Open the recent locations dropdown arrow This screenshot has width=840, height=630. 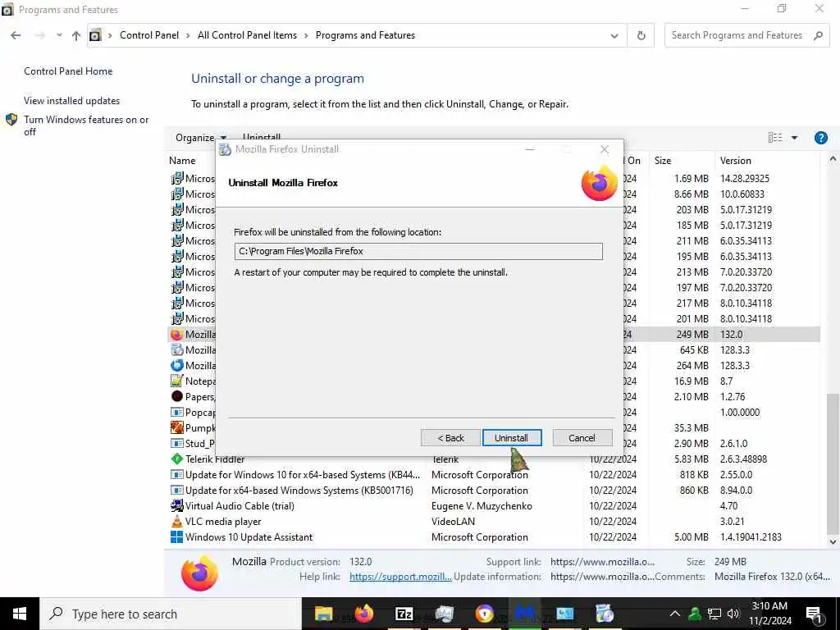pos(59,35)
